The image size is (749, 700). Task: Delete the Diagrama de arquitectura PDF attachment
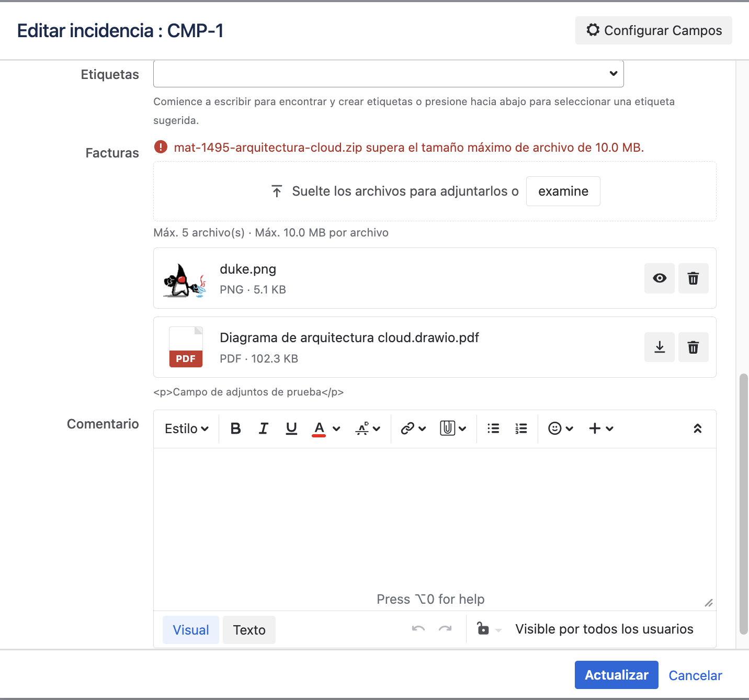click(694, 347)
